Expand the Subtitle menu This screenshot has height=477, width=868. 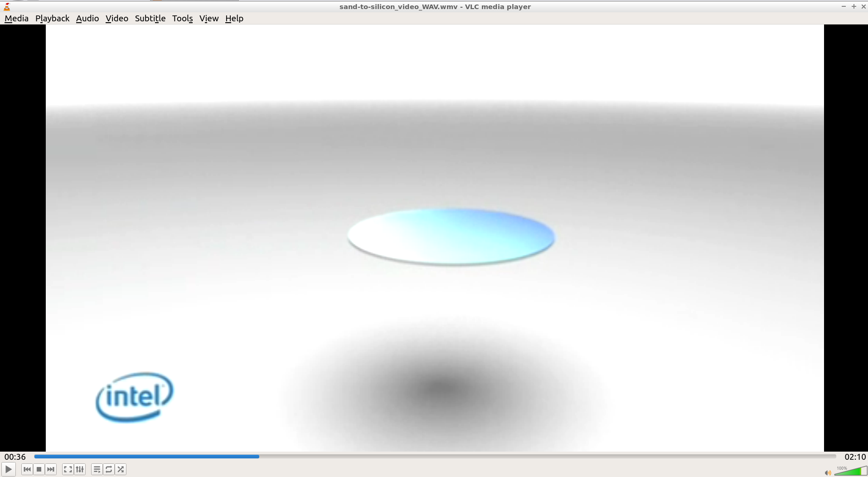coord(150,18)
